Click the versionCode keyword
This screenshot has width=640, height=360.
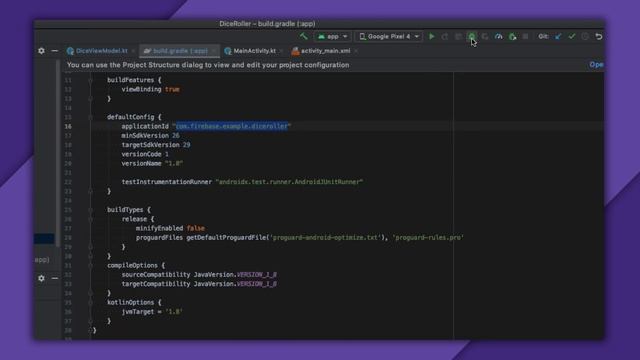(x=141, y=154)
